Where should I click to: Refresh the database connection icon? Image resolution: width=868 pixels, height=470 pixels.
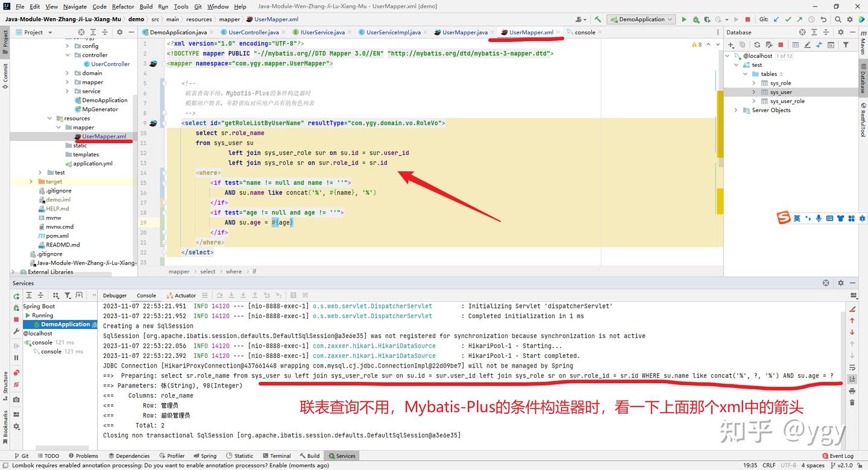tap(757, 45)
